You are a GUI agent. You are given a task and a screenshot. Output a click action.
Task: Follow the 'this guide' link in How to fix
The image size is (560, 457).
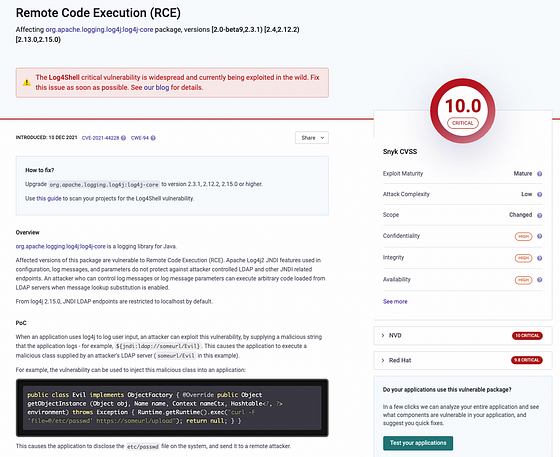point(49,199)
